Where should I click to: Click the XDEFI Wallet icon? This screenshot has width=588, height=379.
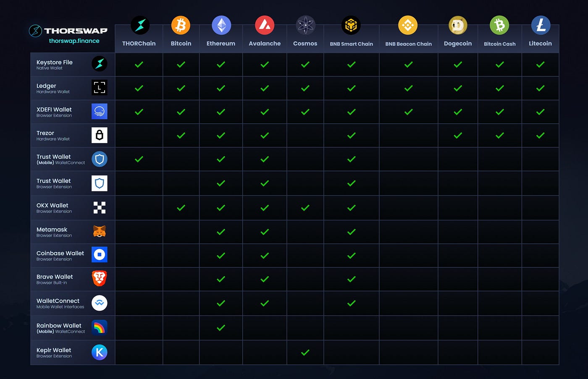[x=100, y=111]
